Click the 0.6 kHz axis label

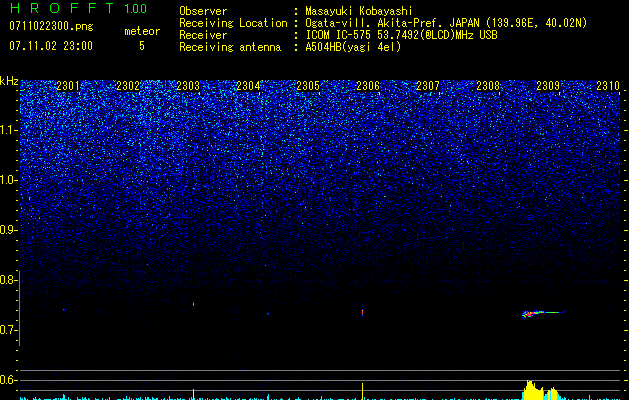pyautogui.click(x=8, y=380)
